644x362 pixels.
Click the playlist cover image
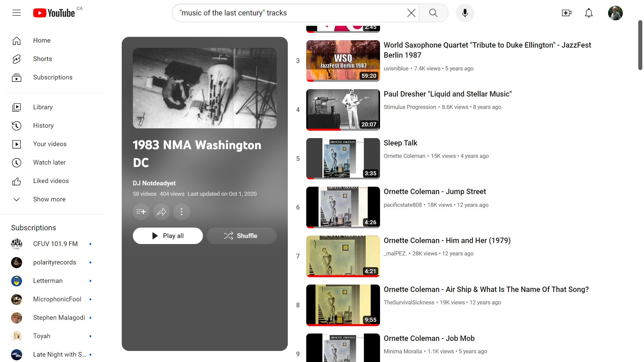pos(205,88)
